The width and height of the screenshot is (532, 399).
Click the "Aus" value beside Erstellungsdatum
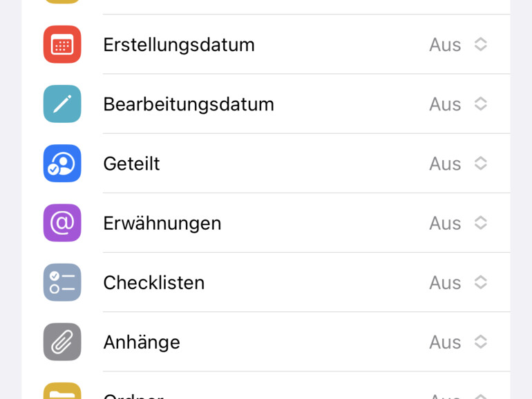[x=445, y=45]
